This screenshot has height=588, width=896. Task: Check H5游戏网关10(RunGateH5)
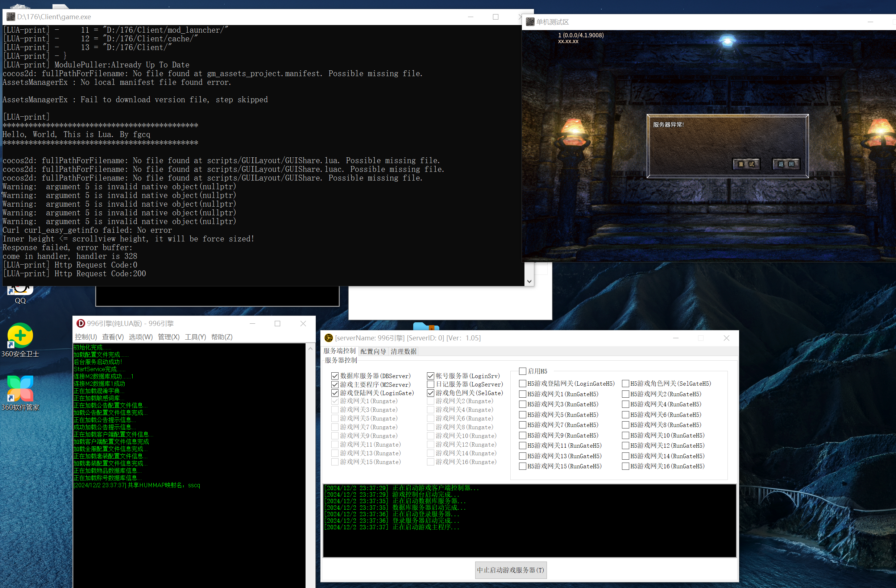(625, 435)
